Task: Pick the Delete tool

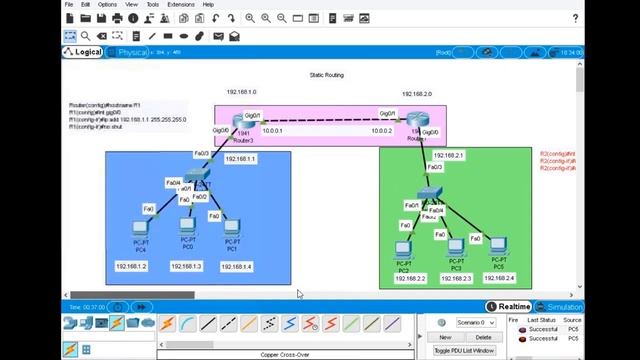Action: point(101,36)
